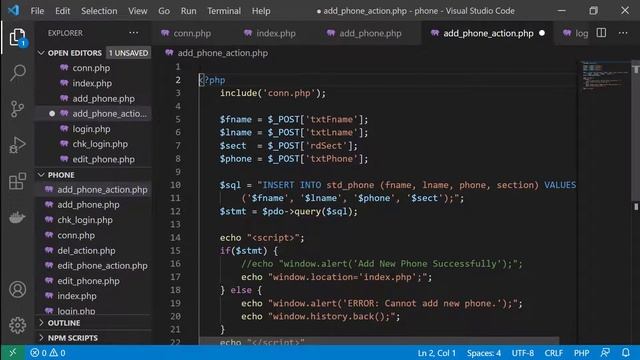Viewport: 640px width, 360px height.
Task: Expand the NPM SCRIPTS section
Action: pos(41,338)
